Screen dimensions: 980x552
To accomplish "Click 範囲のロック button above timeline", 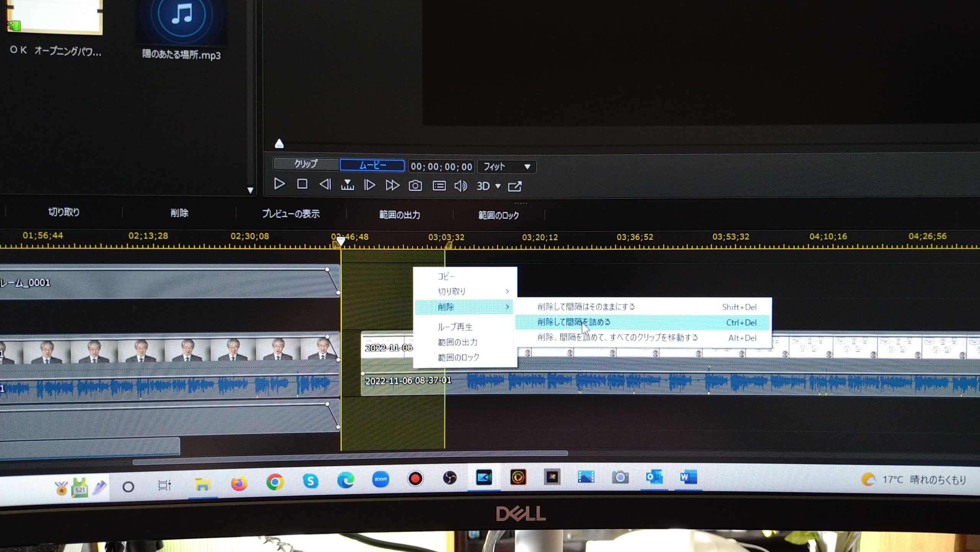I will [499, 215].
